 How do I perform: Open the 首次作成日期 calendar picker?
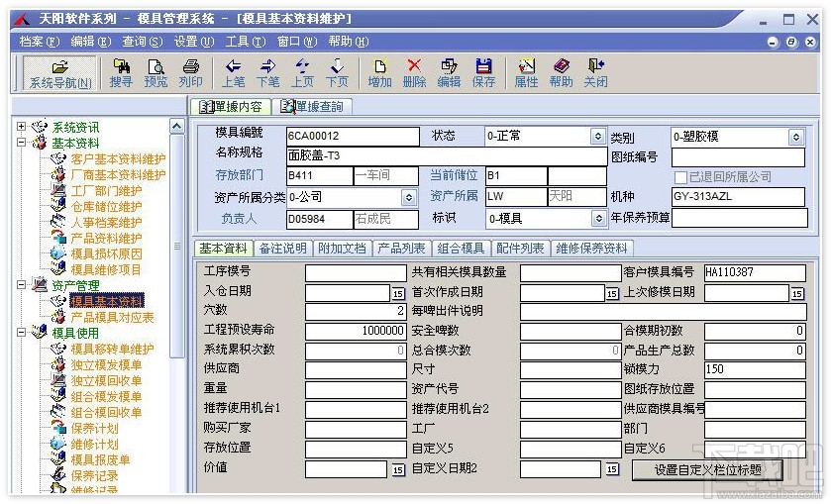[612, 293]
